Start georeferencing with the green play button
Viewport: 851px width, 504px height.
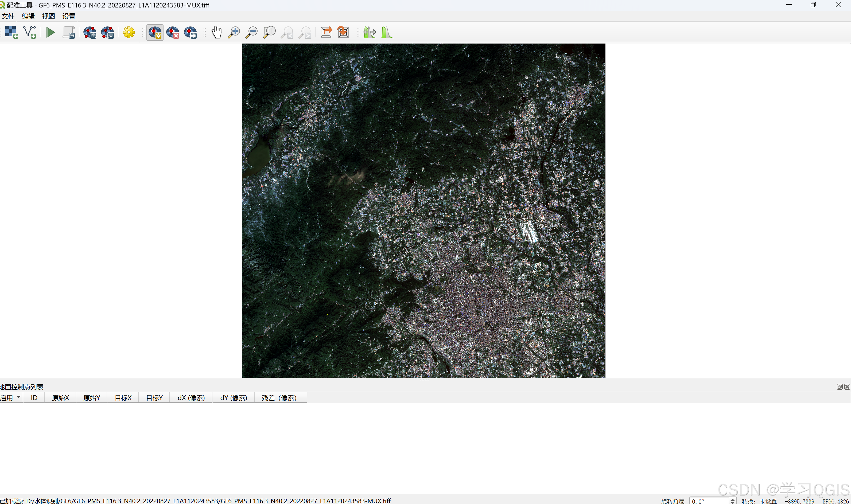[50, 33]
